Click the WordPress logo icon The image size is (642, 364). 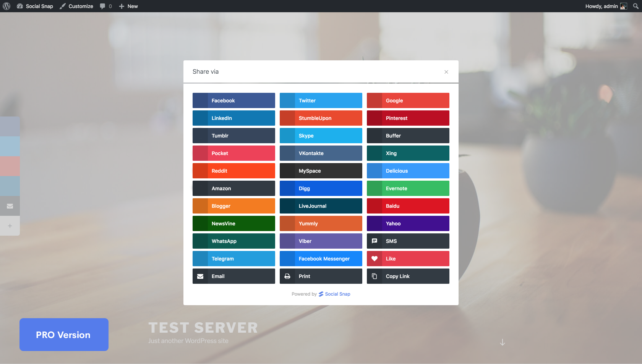click(6, 6)
